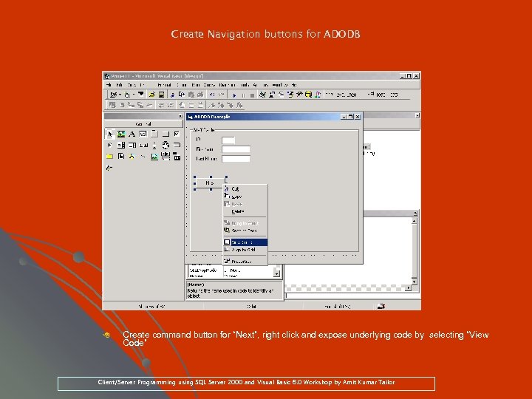Select the Line control in the toolbox
The image size is (532, 399).
(x=143, y=157)
